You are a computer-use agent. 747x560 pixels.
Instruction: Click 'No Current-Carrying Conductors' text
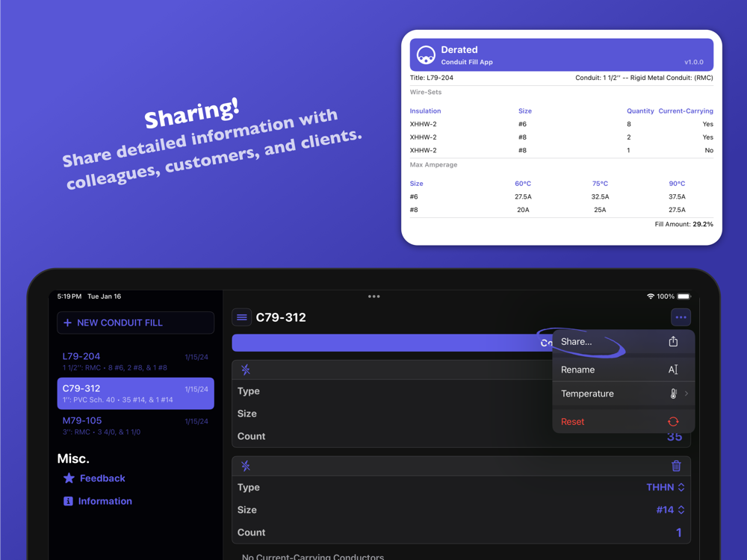point(313,556)
